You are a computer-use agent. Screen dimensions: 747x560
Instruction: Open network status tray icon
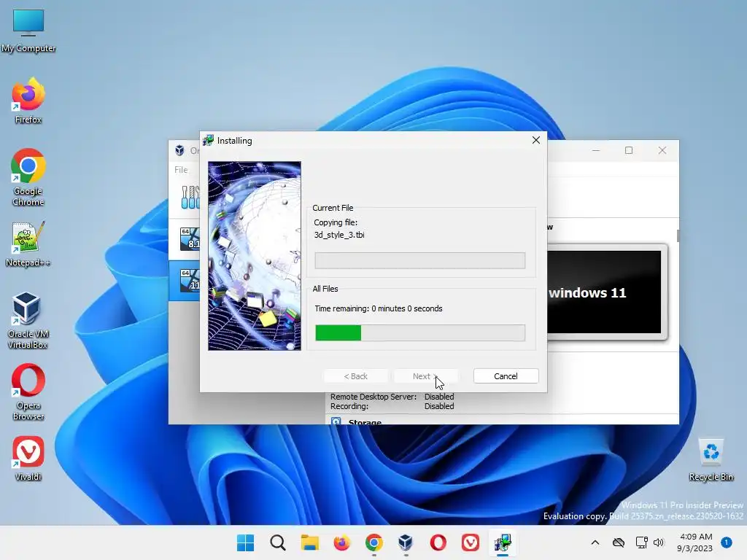click(642, 542)
